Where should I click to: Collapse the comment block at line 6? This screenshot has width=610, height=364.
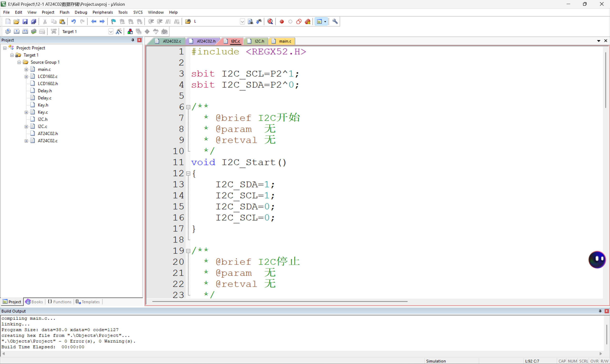click(188, 107)
